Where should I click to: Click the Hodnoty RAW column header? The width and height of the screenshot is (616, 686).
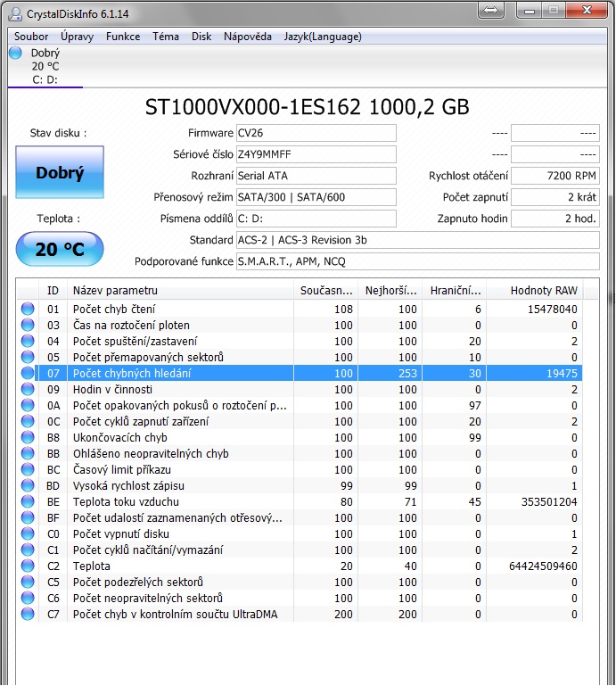click(535, 291)
